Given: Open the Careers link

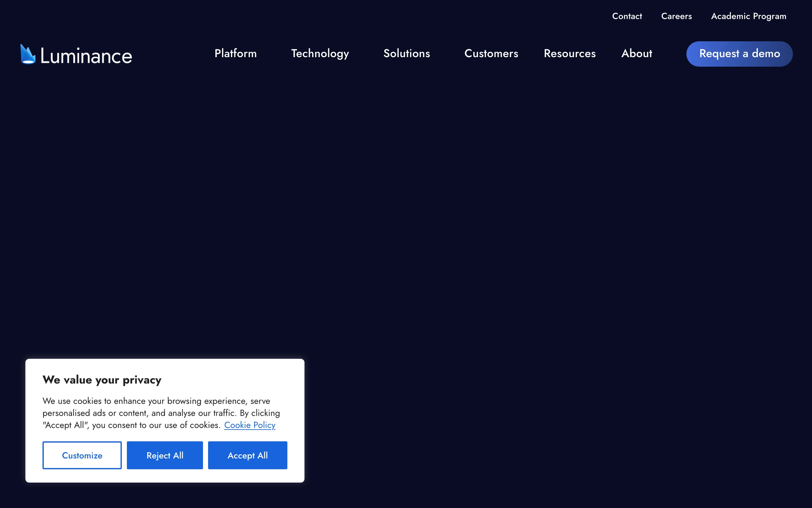Looking at the screenshot, I should click(677, 16).
